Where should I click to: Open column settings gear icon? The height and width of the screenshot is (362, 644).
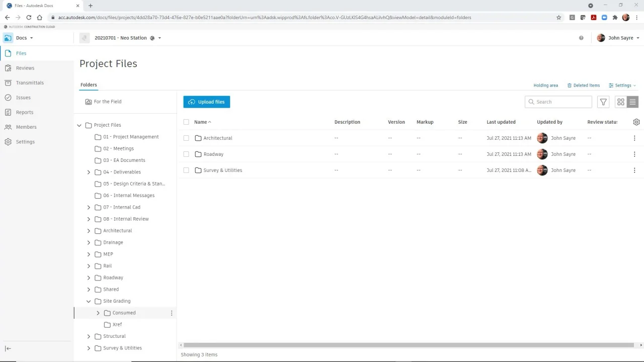[636, 122]
